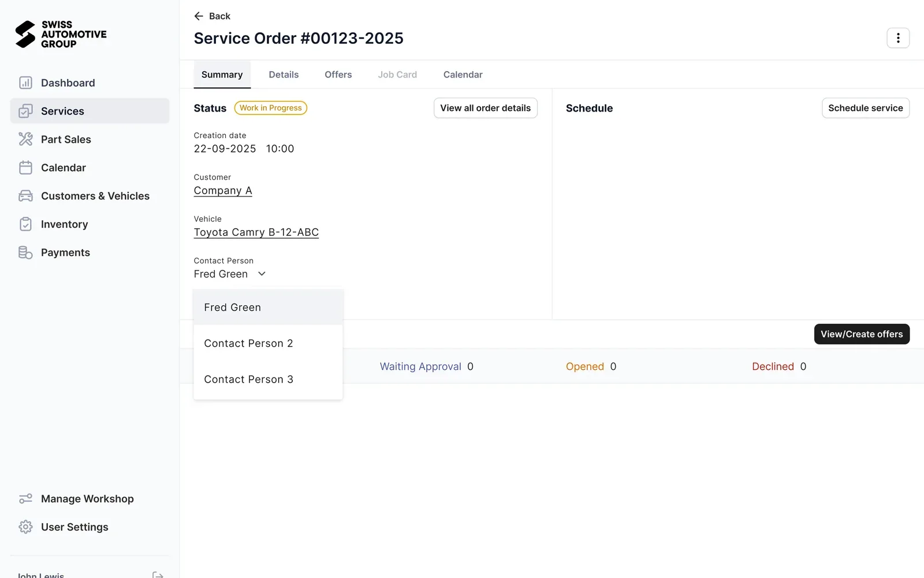Click the back arrow icon
This screenshot has width=924, height=578.
coord(199,16)
